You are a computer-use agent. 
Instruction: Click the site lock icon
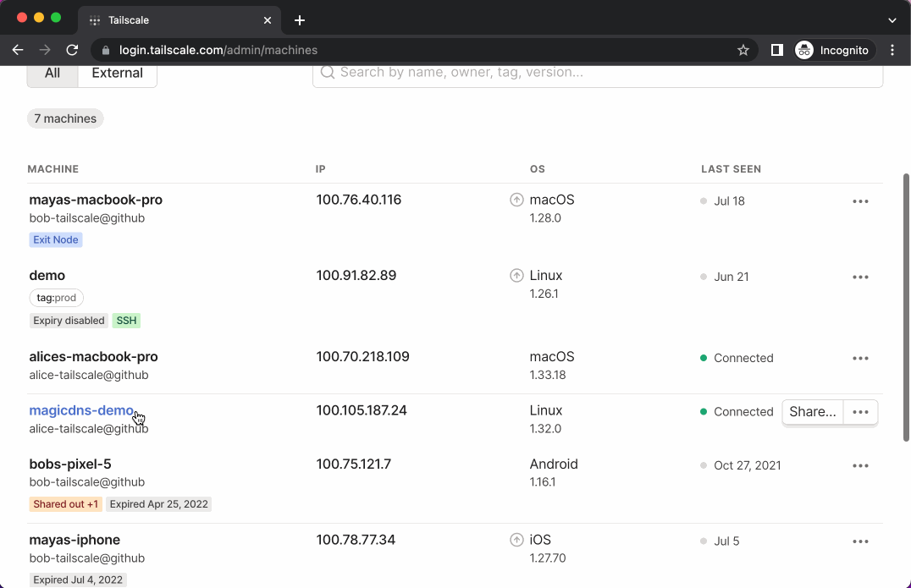click(x=106, y=50)
